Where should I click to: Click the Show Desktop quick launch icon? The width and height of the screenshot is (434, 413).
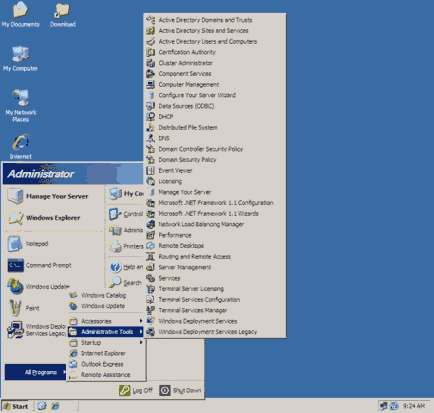tap(42, 406)
